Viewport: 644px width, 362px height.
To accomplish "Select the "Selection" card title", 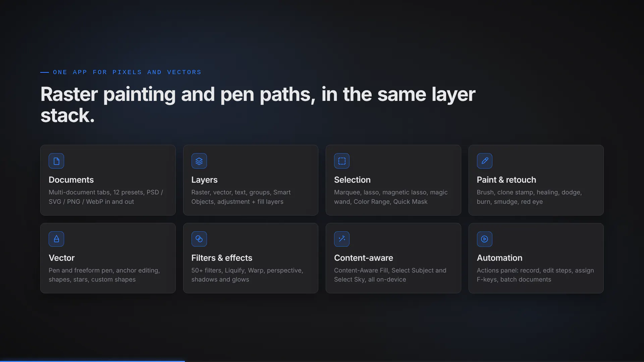I will click(352, 180).
